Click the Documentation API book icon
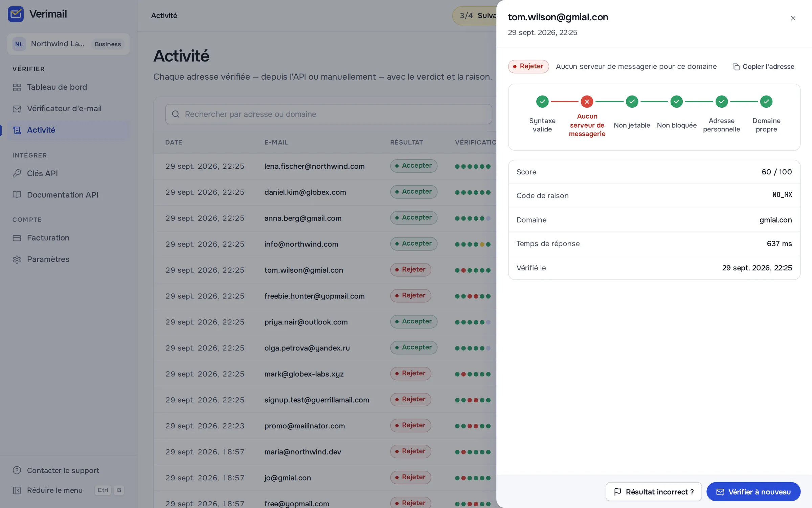This screenshot has height=508, width=812. 17,195
